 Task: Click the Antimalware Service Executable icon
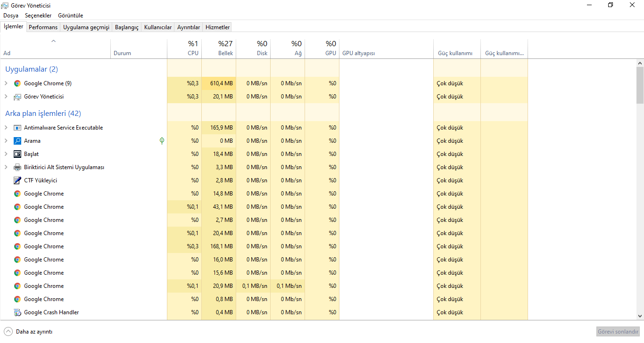17,128
